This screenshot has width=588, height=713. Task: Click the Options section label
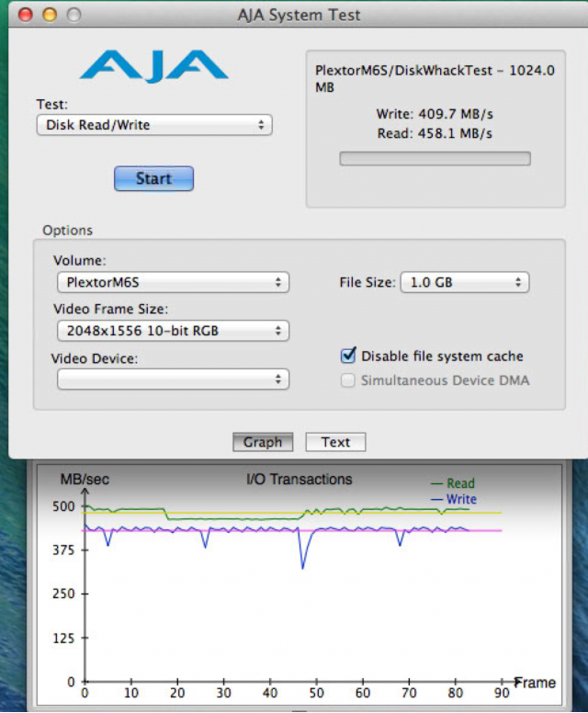[67, 230]
